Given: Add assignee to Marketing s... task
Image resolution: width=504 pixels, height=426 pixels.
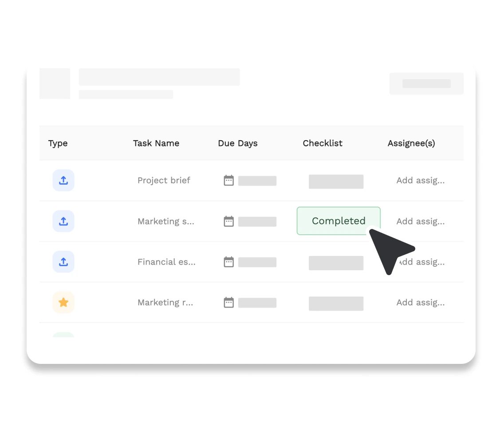Looking at the screenshot, I should pos(420,221).
